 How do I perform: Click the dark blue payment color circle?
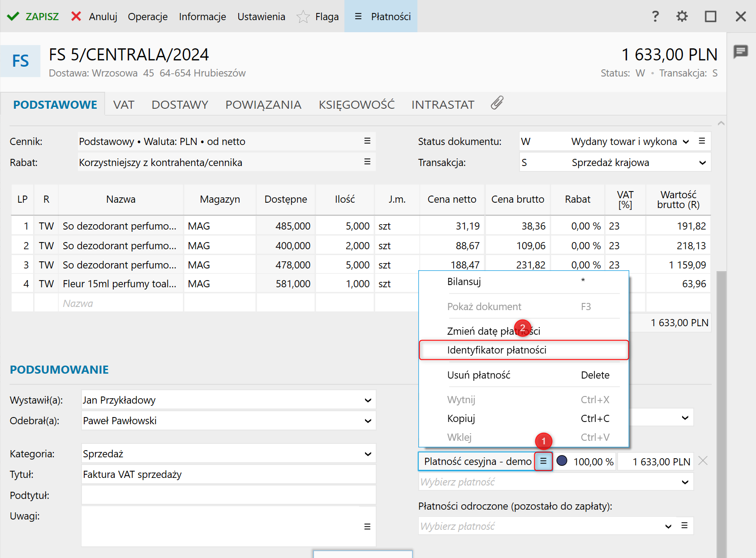(x=562, y=461)
